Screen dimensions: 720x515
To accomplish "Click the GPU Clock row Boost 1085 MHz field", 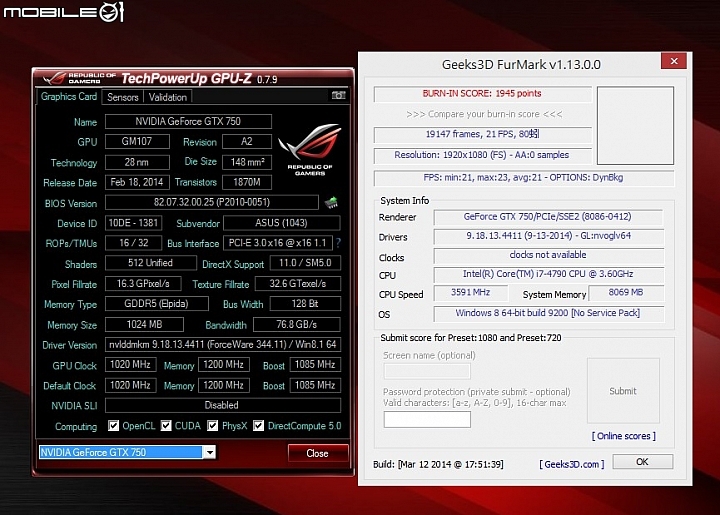I will [315, 364].
